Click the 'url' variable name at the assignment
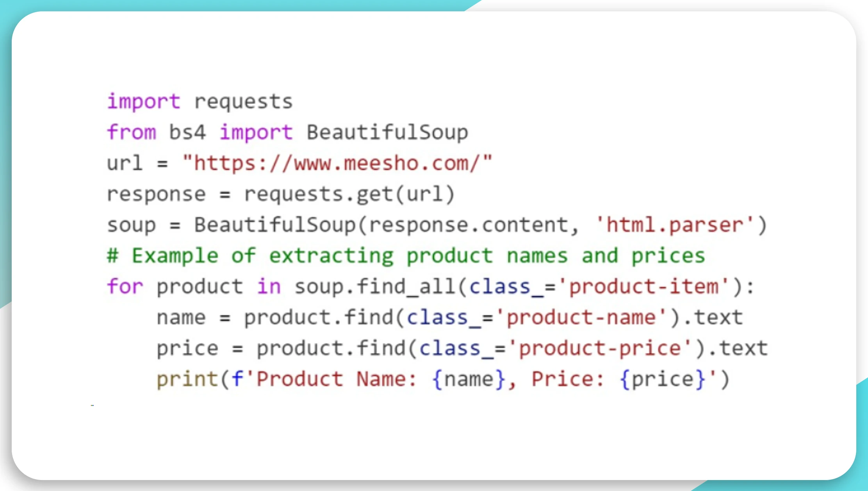Image resolution: width=868 pixels, height=491 pixels. pyautogui.click(x=125, y=163)
